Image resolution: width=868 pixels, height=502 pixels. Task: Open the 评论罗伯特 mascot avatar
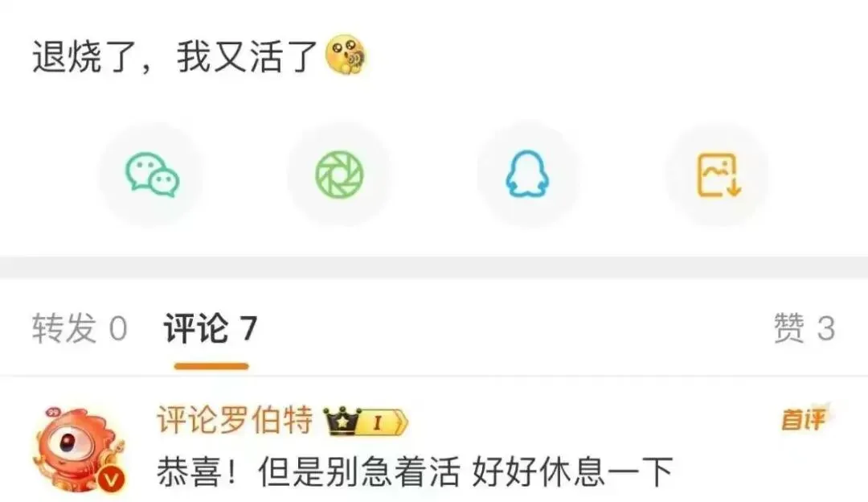79,450
